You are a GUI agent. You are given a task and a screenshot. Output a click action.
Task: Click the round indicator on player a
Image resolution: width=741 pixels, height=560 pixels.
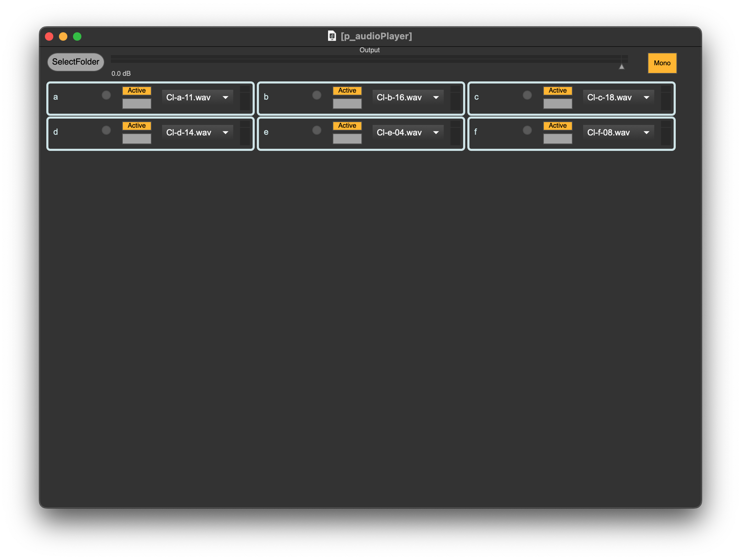point(106,95)
